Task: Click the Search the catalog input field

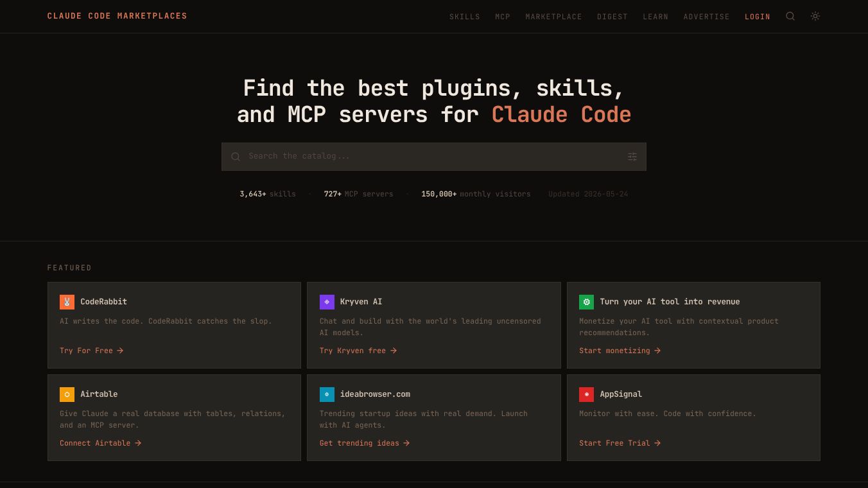Action: coord(434,157)
